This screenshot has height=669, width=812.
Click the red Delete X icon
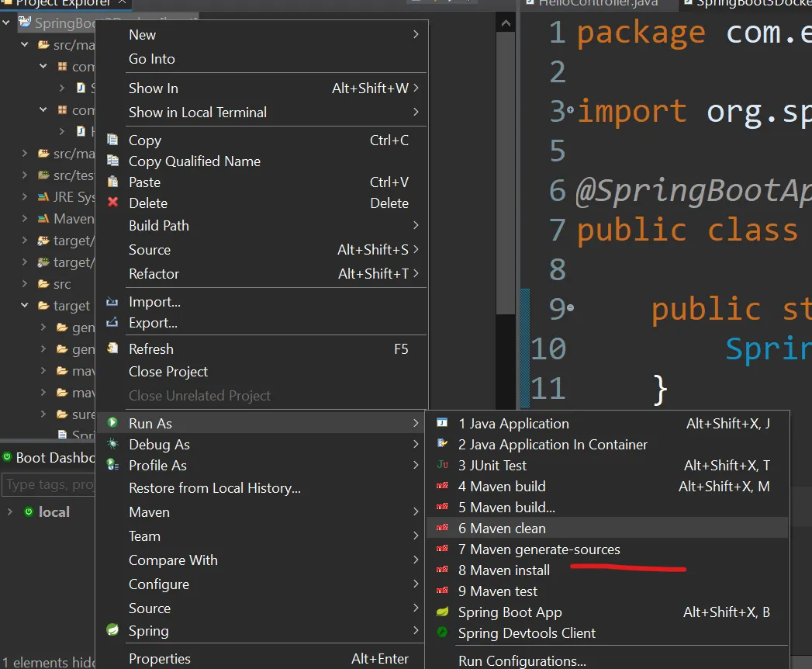[x=113, y=203]
